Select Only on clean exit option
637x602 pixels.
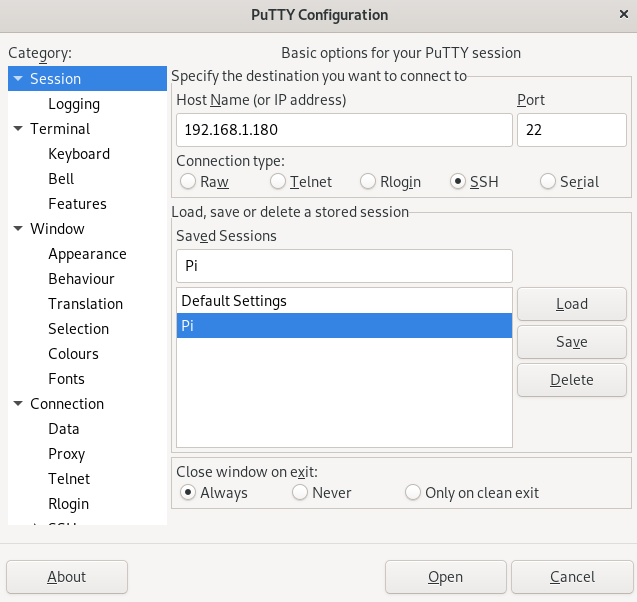[x=413, y=492]
